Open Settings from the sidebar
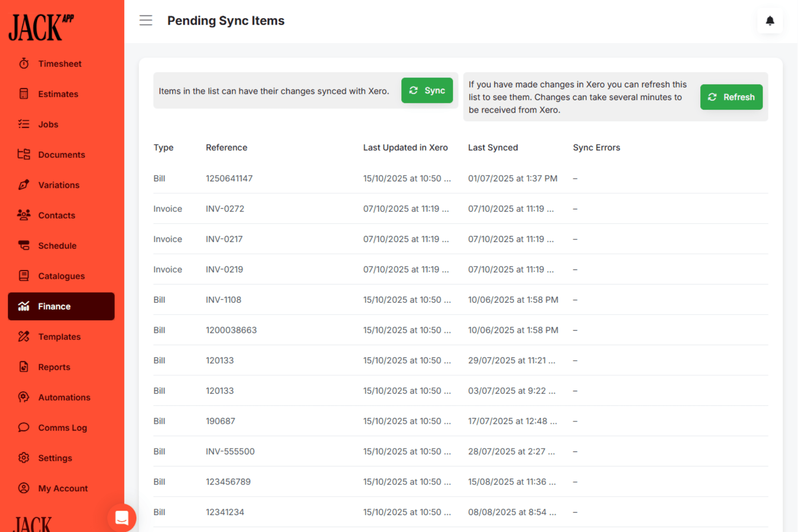Image resolution: width=798 pixels, height=532 pixels. [x=55, y=458]
